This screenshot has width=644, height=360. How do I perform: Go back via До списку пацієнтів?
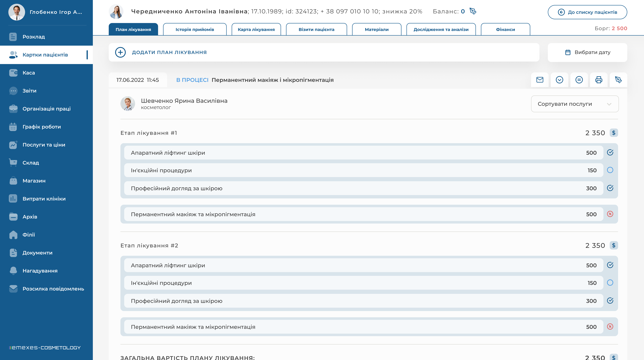[587, 12]
